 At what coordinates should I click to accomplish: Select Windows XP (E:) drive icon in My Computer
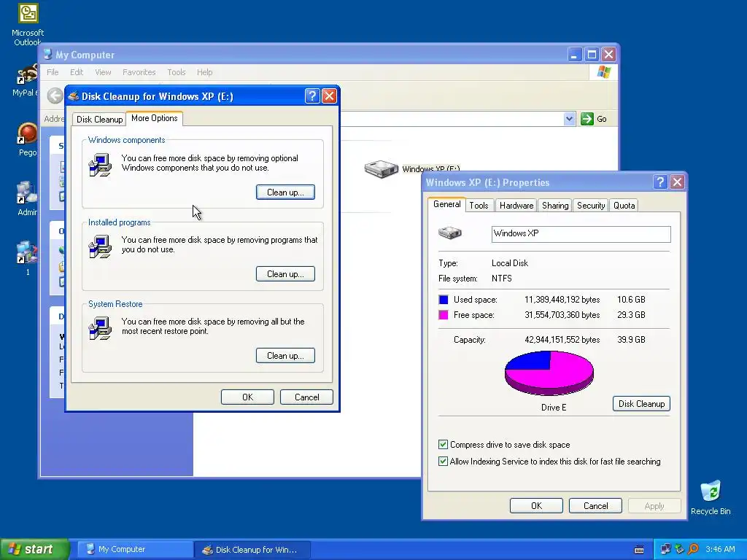(x=381, y=168)
